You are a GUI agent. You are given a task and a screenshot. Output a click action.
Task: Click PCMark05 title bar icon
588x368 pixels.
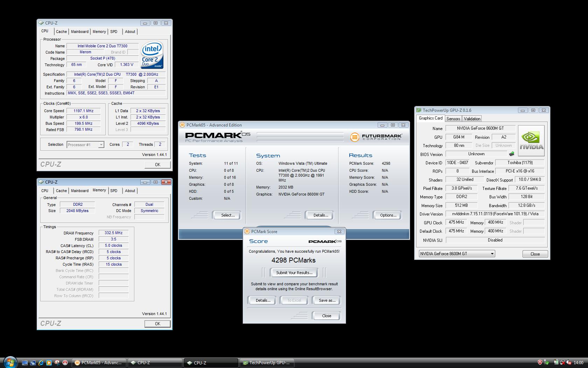point(183,125)
